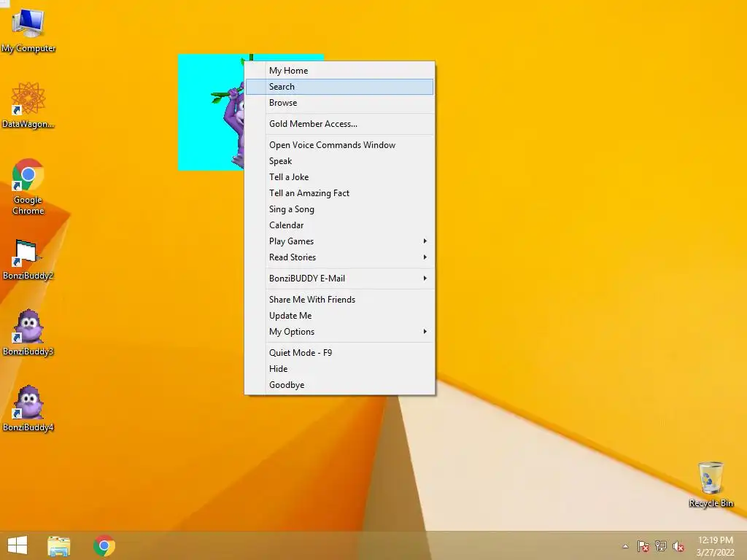Choose My Home from the context menu
Image resolution: width=747 pixels, height=560 pixels.
339,71
